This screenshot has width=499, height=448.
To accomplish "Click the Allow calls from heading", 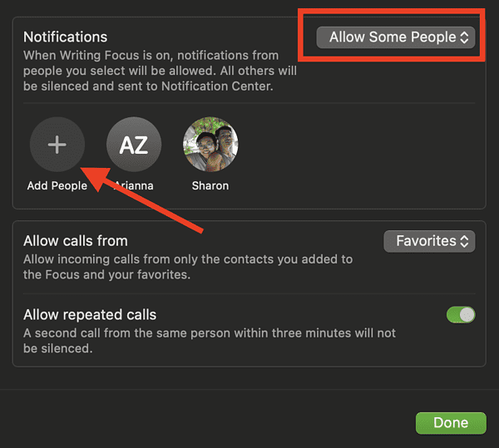I will tap(76, 241).
